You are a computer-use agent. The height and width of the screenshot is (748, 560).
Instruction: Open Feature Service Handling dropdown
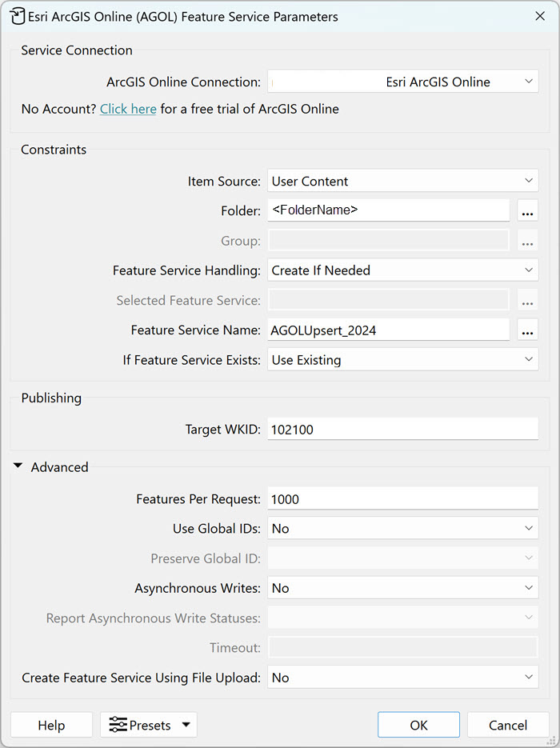coord(402,270)
